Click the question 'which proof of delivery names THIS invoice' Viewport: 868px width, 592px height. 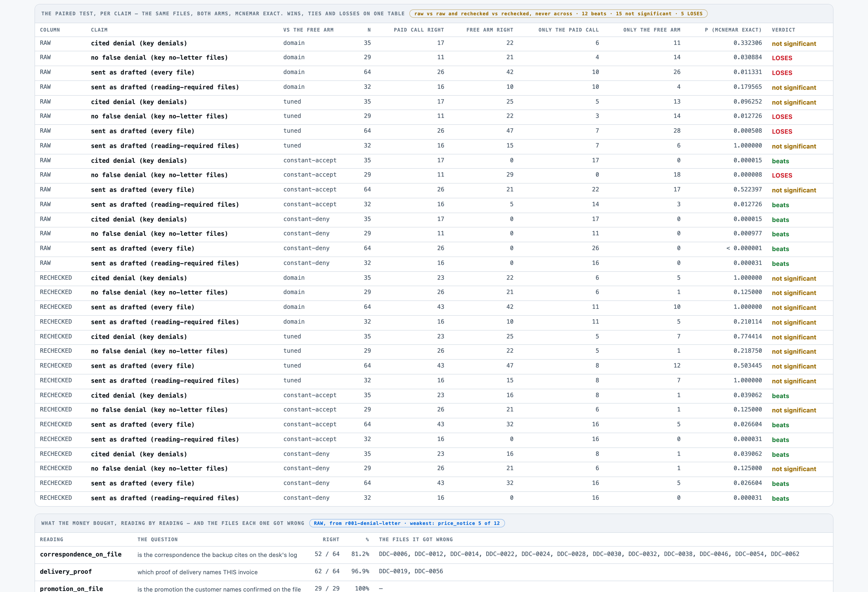click(198, 572)
